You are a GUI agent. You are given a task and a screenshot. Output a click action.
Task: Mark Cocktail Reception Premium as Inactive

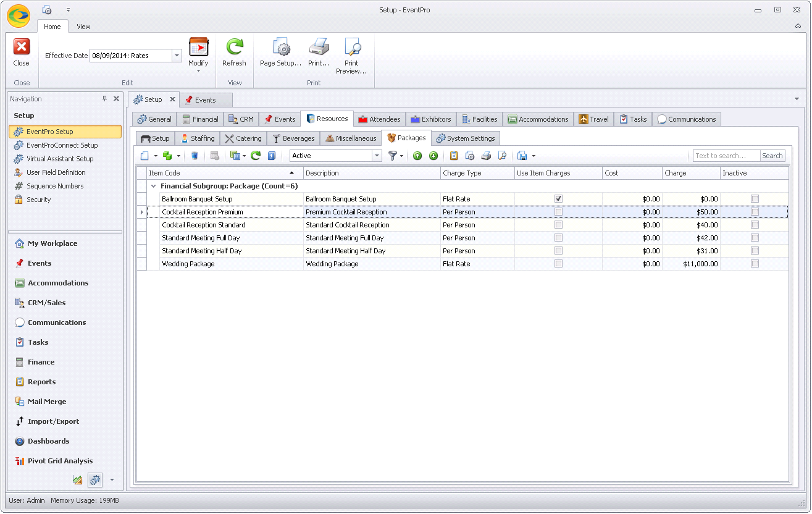pos(755,212)
